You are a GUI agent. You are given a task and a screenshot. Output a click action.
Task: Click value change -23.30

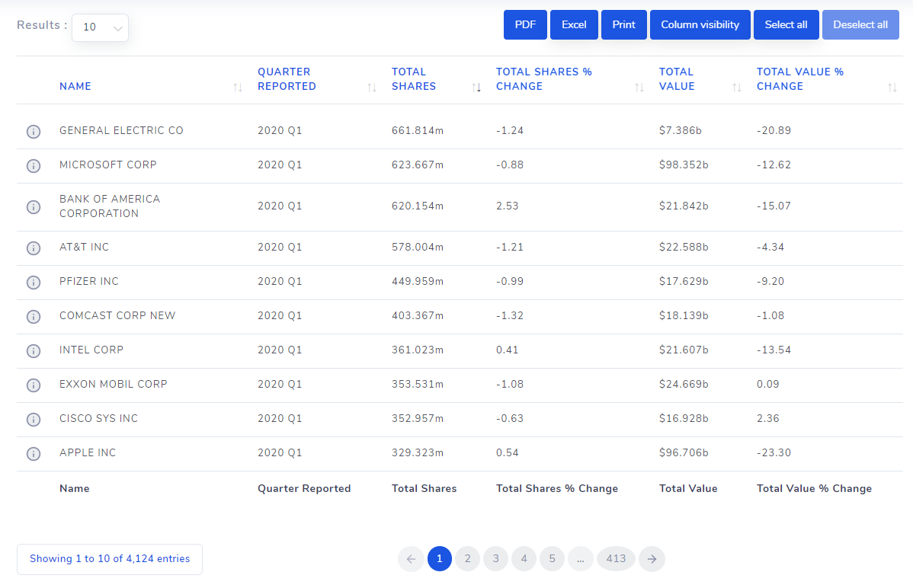pos(774,453)
